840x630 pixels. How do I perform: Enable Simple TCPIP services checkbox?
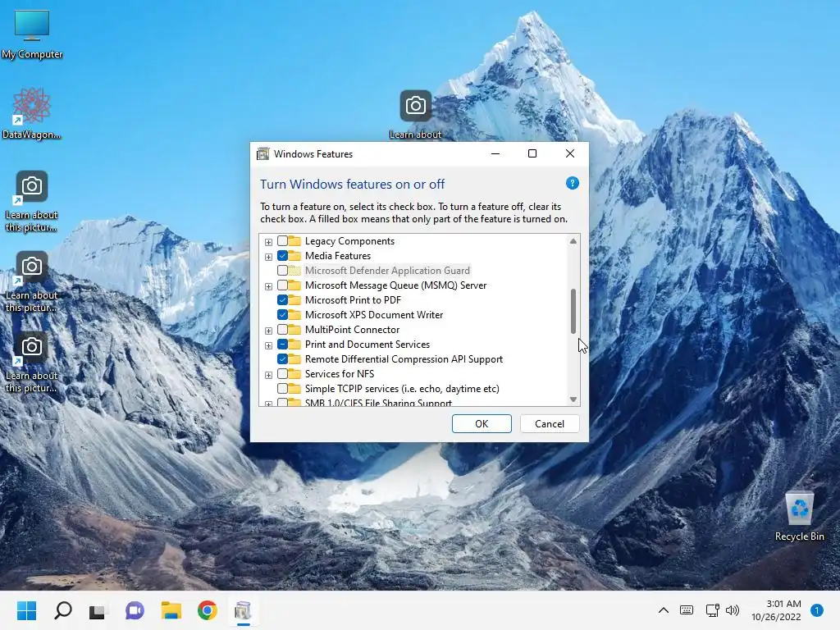282,388
